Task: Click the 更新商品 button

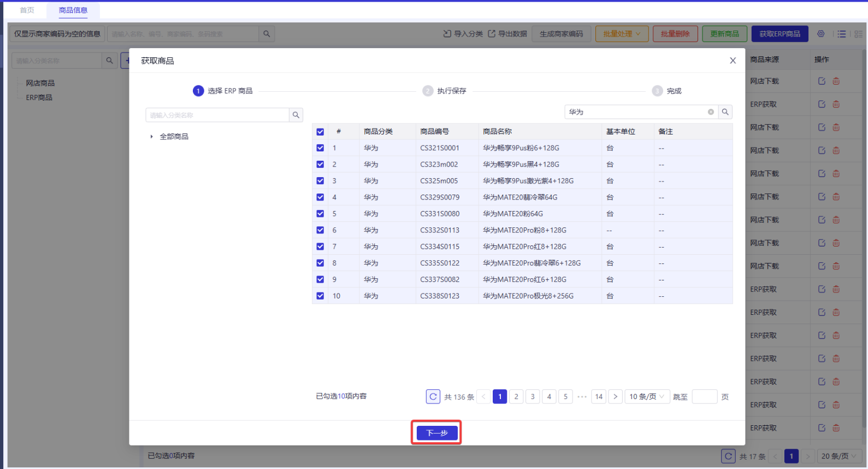Action: click(724, 34)
